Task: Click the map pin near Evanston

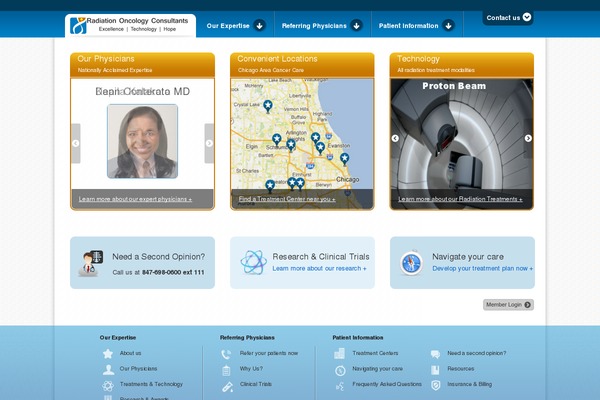Action: pos(321,147)
